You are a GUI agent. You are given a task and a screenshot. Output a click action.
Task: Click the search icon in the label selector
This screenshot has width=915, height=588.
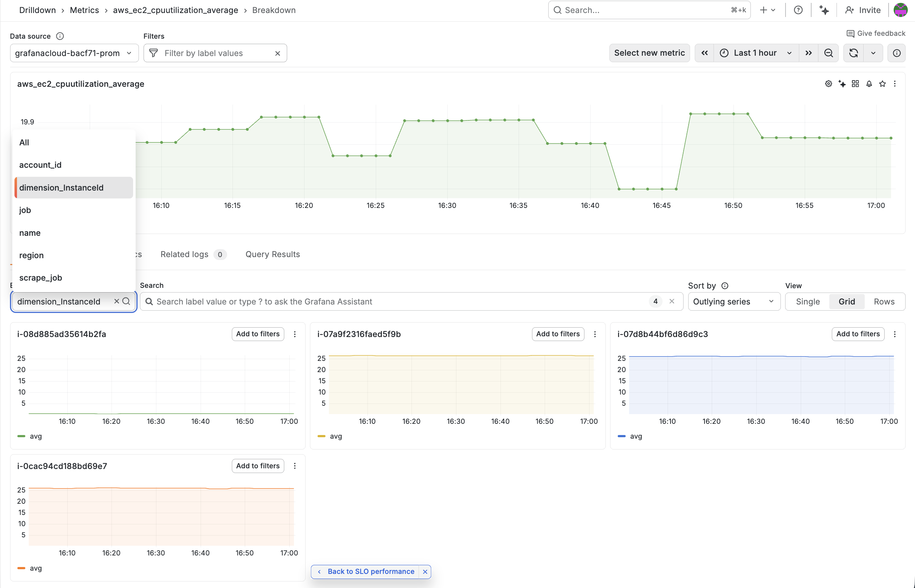click(x=126, y=301)
